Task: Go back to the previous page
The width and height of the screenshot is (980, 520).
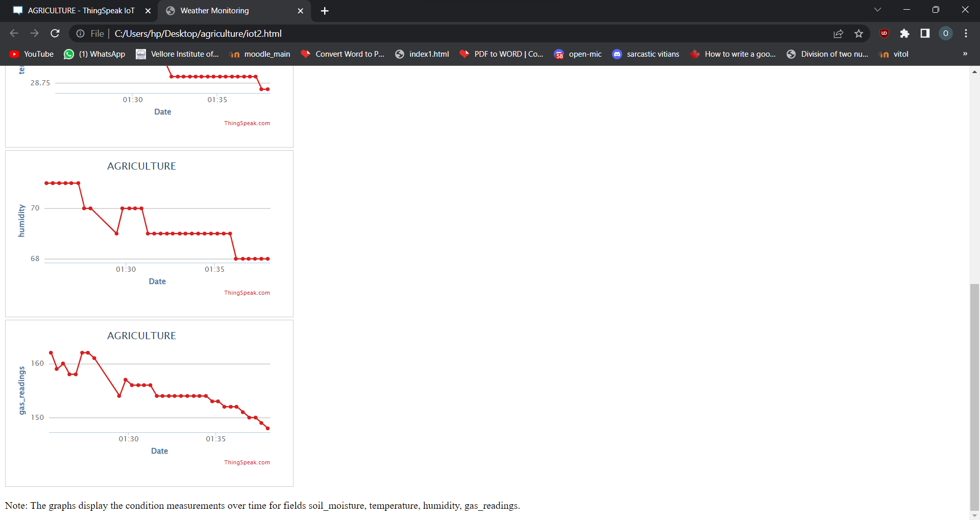Action: (14, 33)
